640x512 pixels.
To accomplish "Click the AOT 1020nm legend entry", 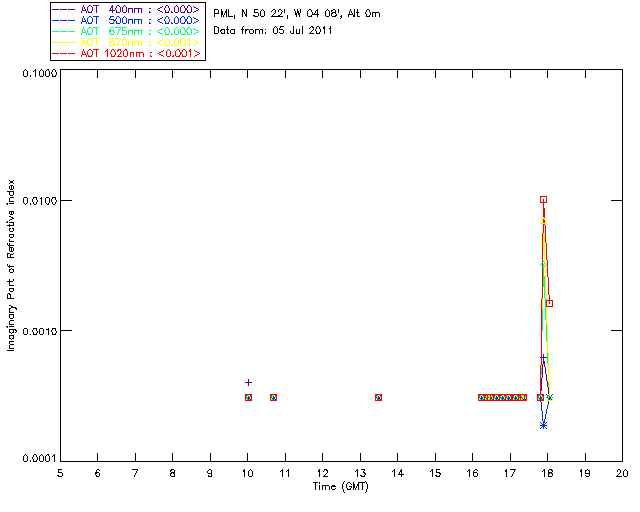I will (128, 53).
